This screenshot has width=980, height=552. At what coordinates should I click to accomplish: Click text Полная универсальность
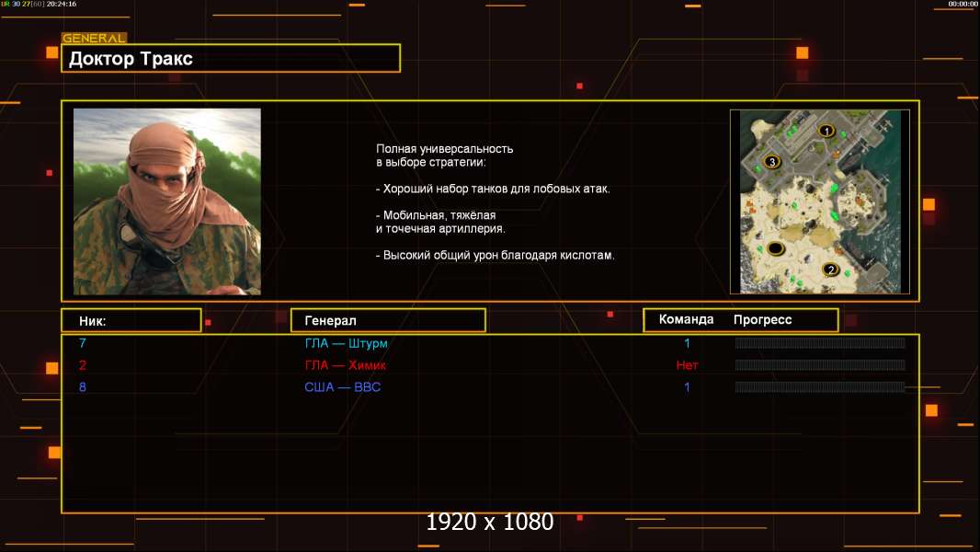click(444, 149)
